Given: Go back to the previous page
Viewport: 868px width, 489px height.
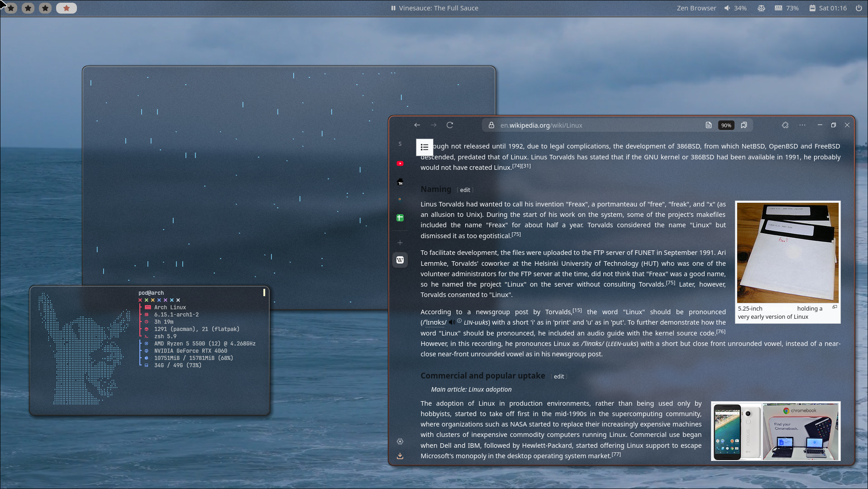Looking at the screenshot, I should (x=417, y=125).
